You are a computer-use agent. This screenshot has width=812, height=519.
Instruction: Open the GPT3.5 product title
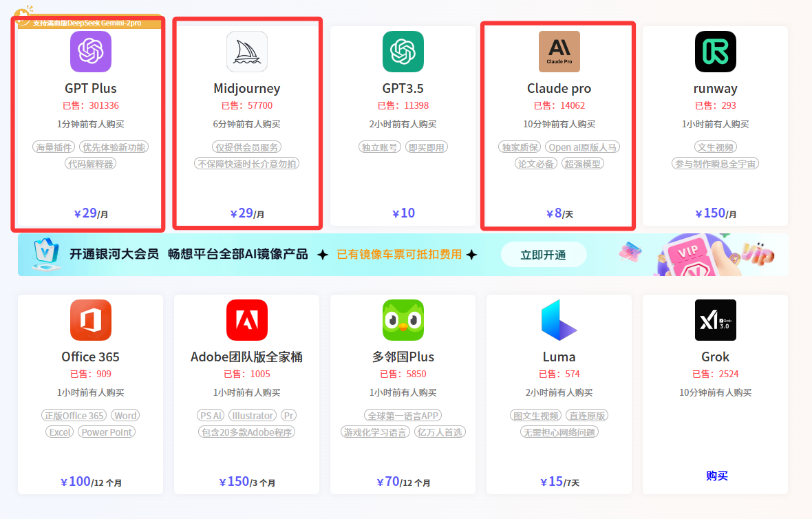[x=403, y=89]
